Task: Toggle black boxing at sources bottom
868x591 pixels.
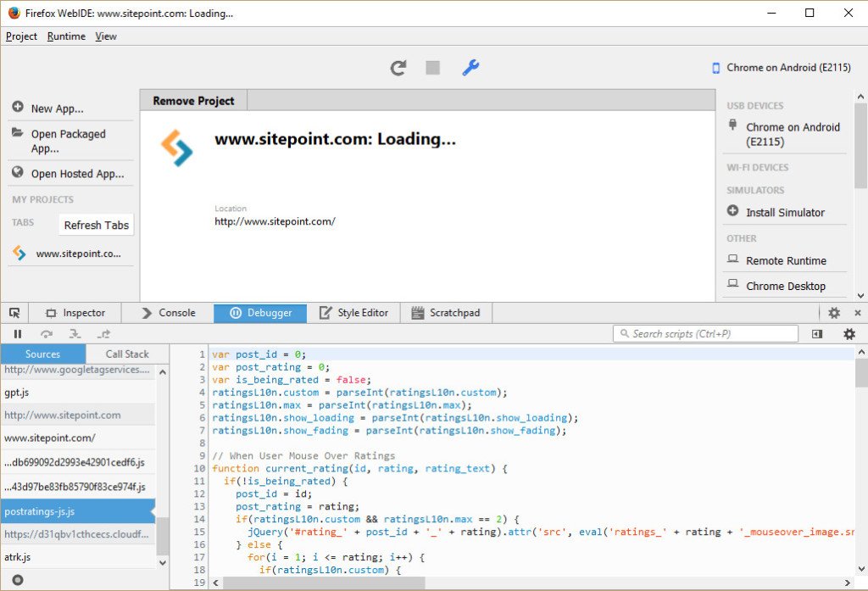Action: 18,580
